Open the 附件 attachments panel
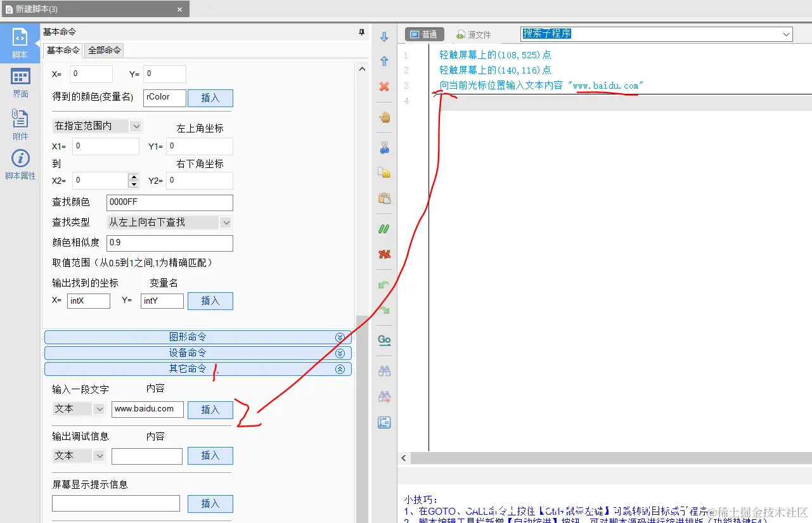The image size is (812, 523). click(20, 122)
